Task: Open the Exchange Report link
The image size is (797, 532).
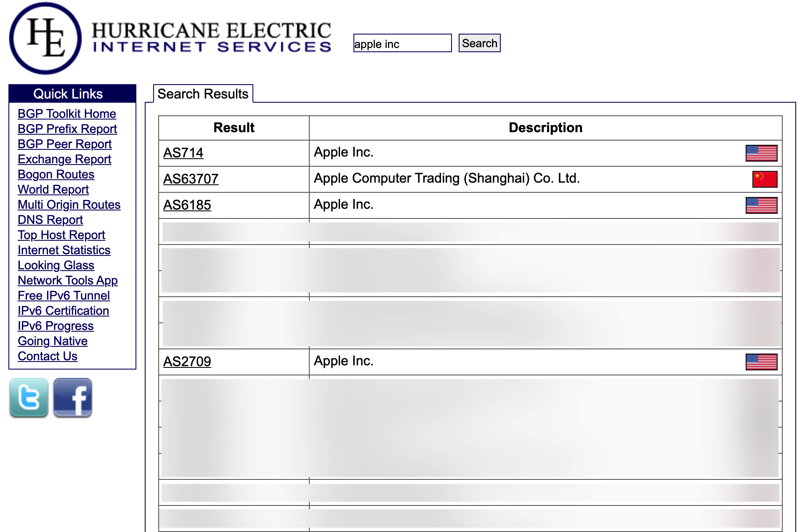Action: tap(64, 159)
